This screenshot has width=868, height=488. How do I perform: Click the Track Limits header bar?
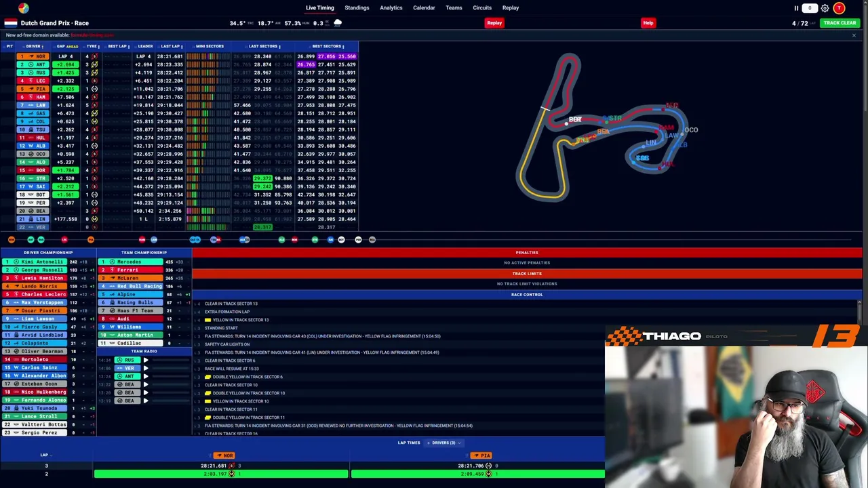pos(527,274)
